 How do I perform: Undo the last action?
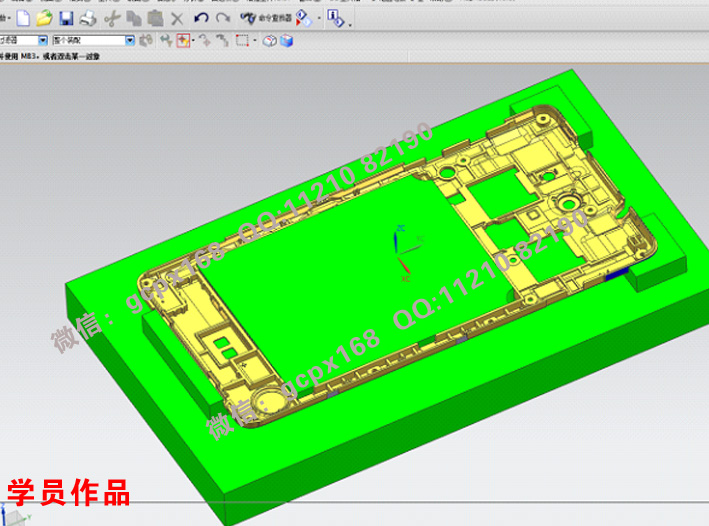click(x=201, y=18)
